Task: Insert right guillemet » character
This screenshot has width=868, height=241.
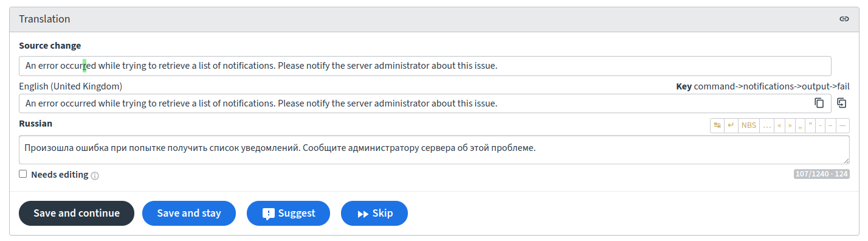Action: tap(790, 125)
